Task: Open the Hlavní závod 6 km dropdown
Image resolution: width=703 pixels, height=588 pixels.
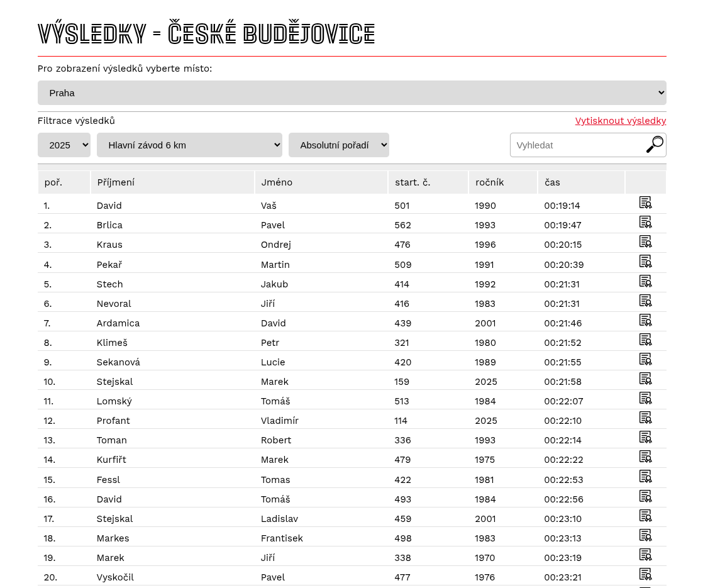Action: click(189, 145)
